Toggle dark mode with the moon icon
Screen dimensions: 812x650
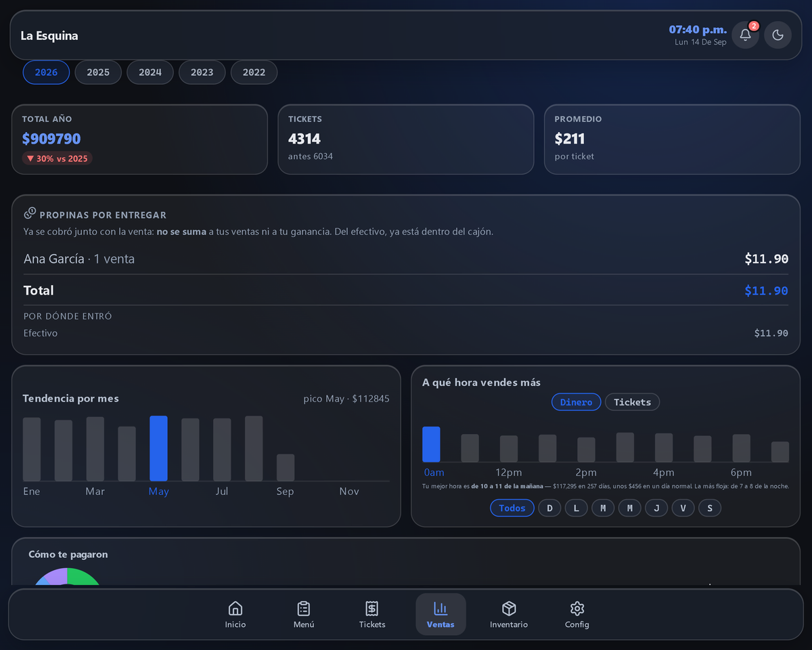777,35
